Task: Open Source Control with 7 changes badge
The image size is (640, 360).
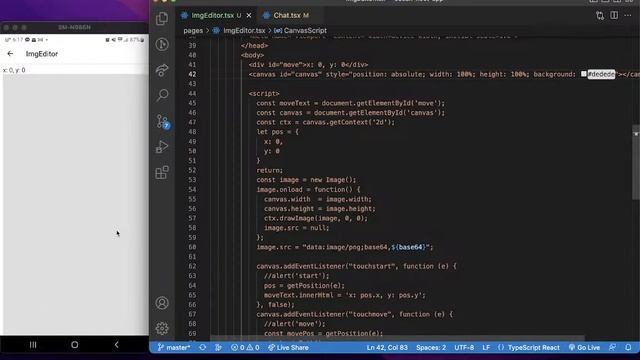Action: (163, 122)
